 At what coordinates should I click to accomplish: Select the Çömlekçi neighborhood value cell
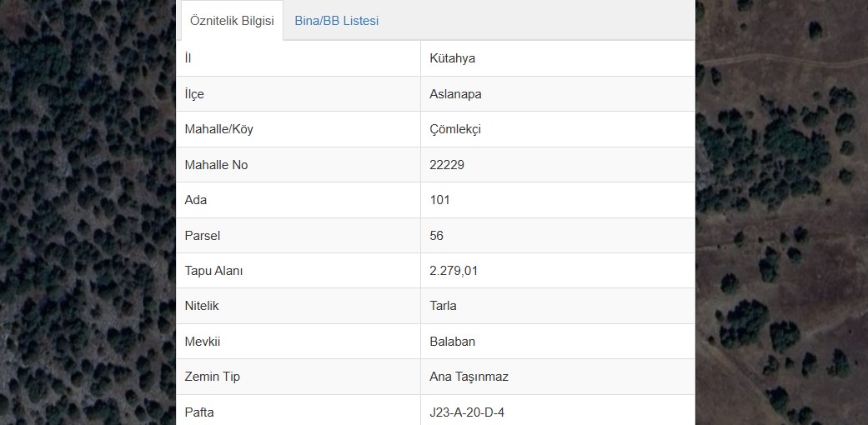pyautogui.click(x=558, y=129)
